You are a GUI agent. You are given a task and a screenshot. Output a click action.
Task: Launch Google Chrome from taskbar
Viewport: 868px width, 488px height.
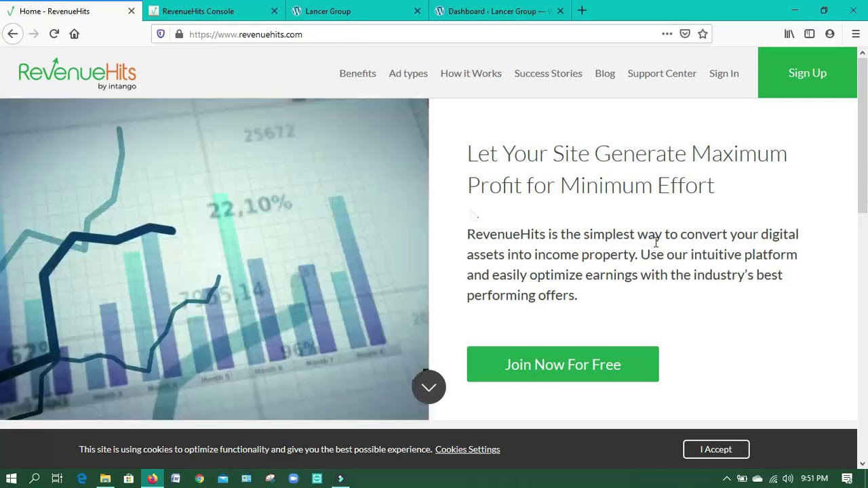click(199, 479)
